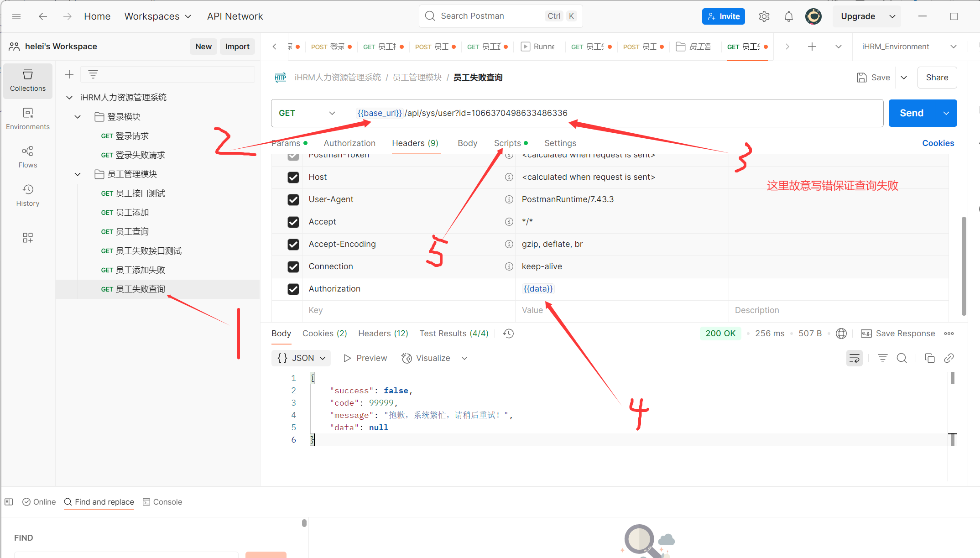Switch to the Scripts tab
This screenshot has height=558, width=980.
coord(507,143)
